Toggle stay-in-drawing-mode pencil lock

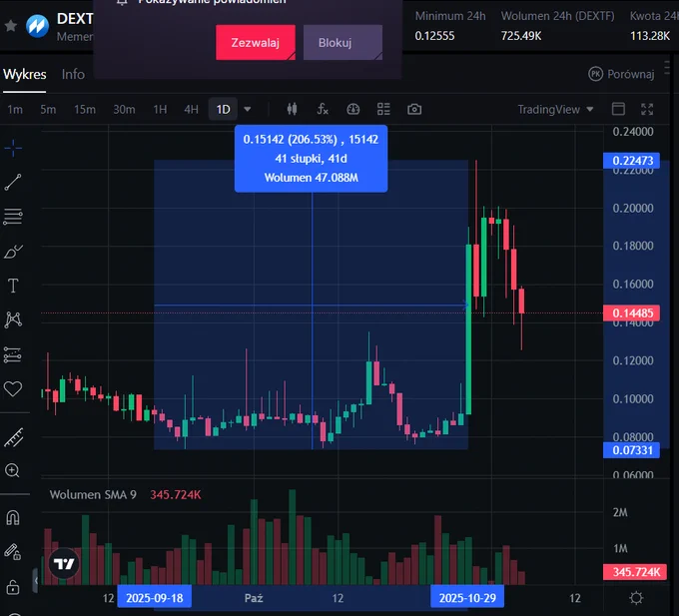pyautogui.click(x=13, y=552)
